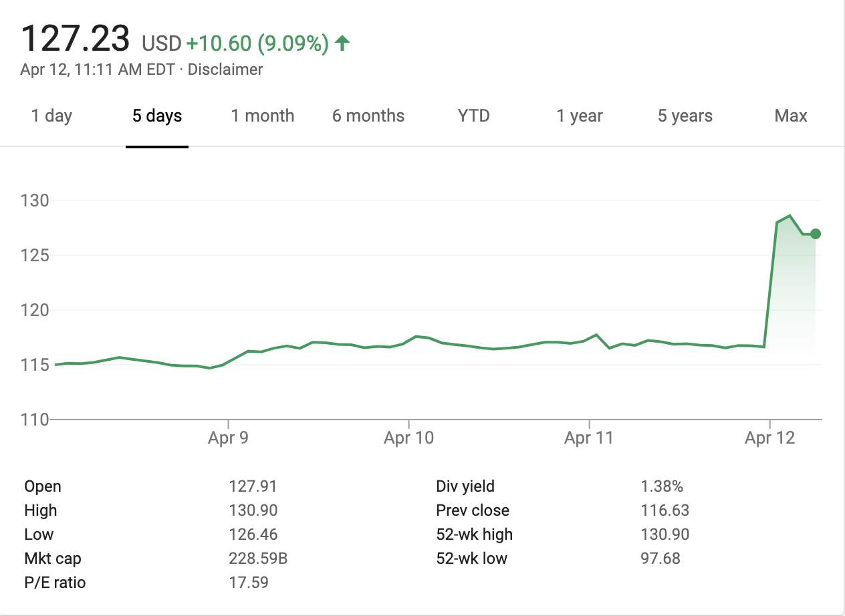Click the 127.23 stock price

point(76,39)
